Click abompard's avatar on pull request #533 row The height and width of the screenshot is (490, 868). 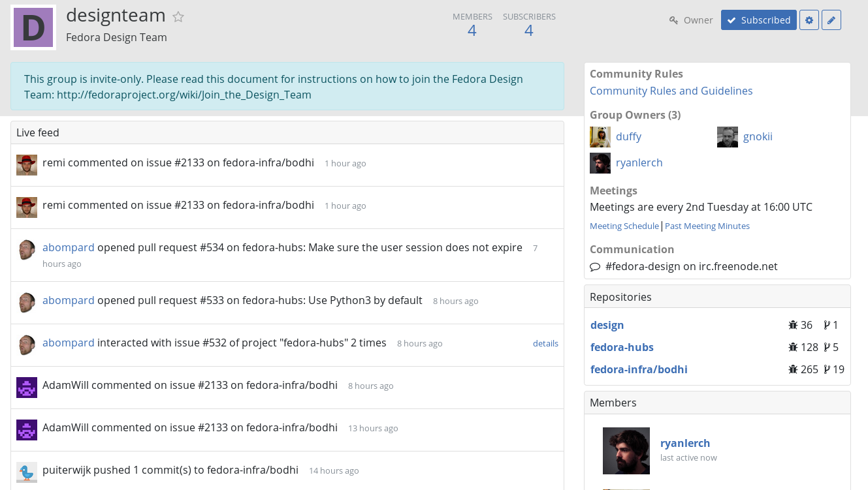(27, 303)
